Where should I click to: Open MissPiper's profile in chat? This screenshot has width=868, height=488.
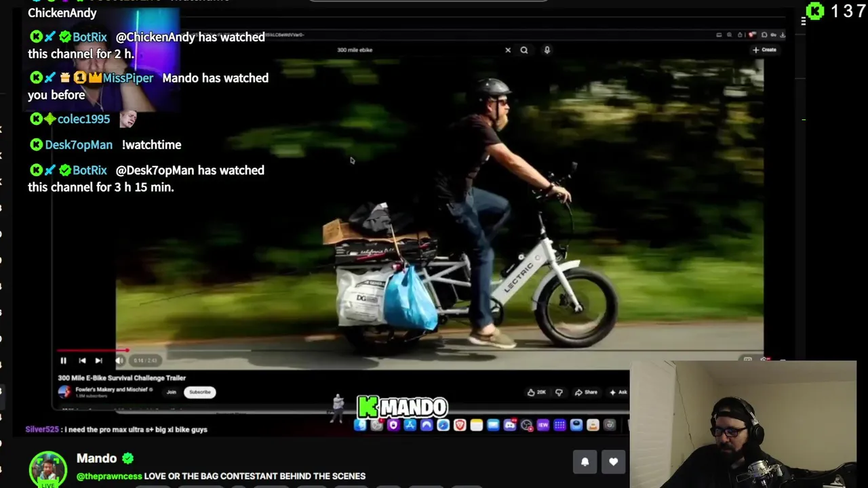(128, 78)
